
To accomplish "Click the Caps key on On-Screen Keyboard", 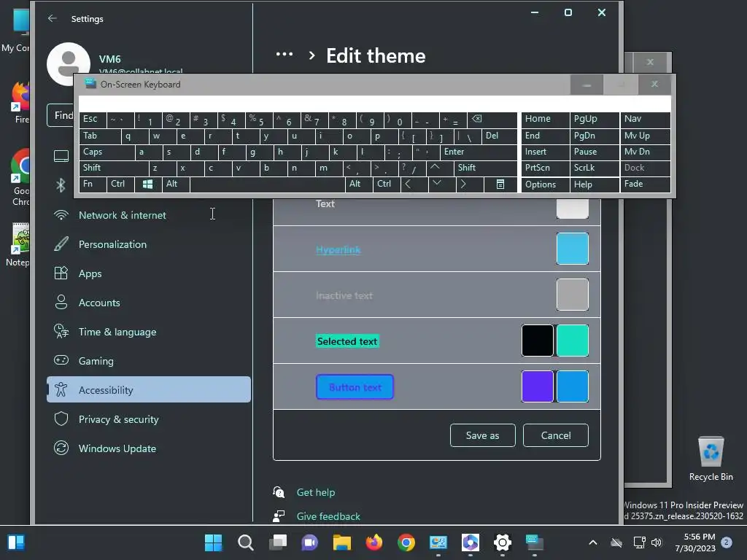I will click(x=107, y=152).
